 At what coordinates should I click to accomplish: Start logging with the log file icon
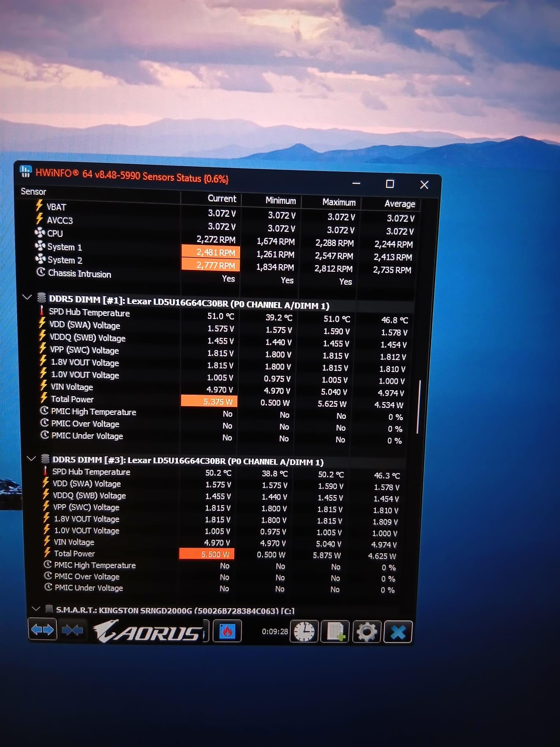[335, 632]
